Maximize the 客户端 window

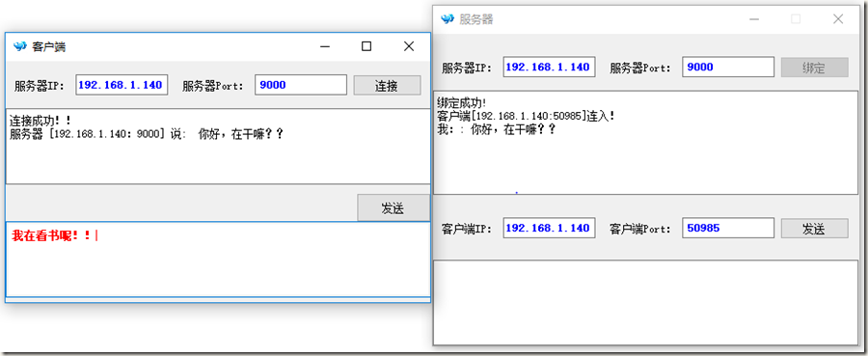(366, 46)
